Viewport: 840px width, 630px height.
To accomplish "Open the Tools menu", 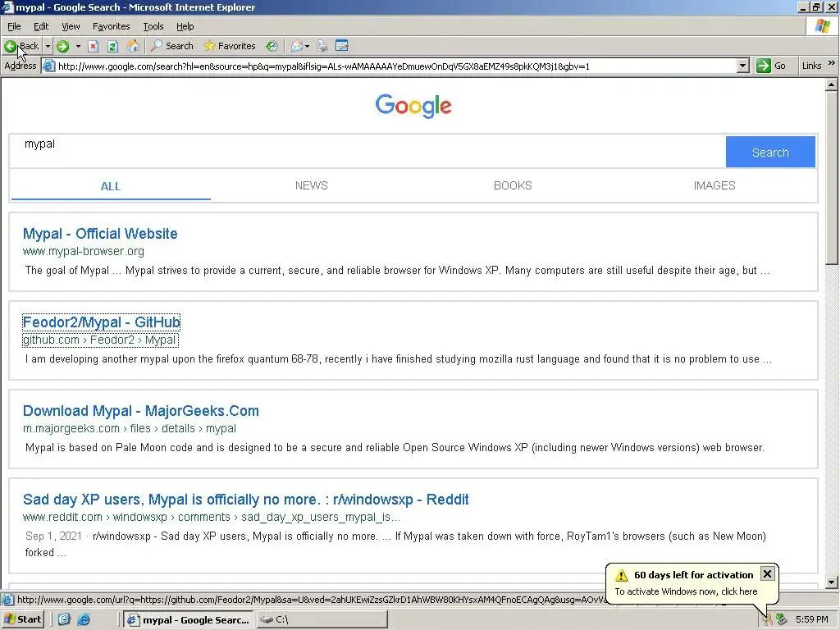I will [x=153, y=26].
